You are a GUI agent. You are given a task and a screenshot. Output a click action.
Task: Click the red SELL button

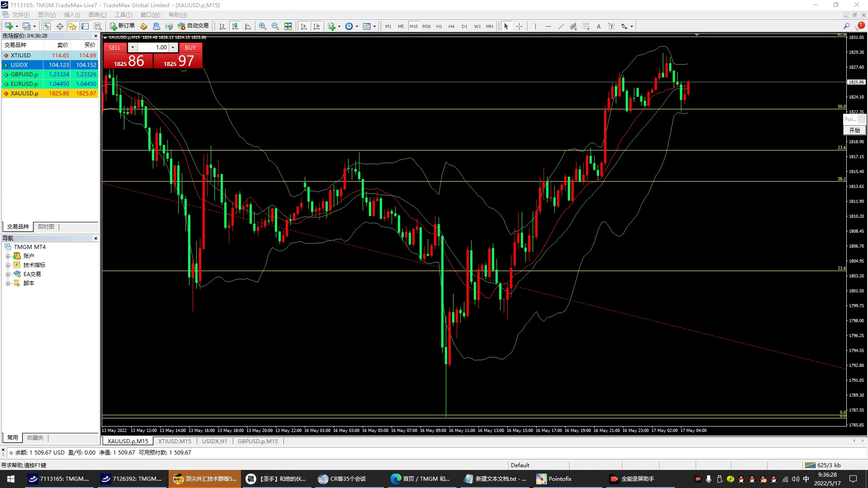click(115, 47)
